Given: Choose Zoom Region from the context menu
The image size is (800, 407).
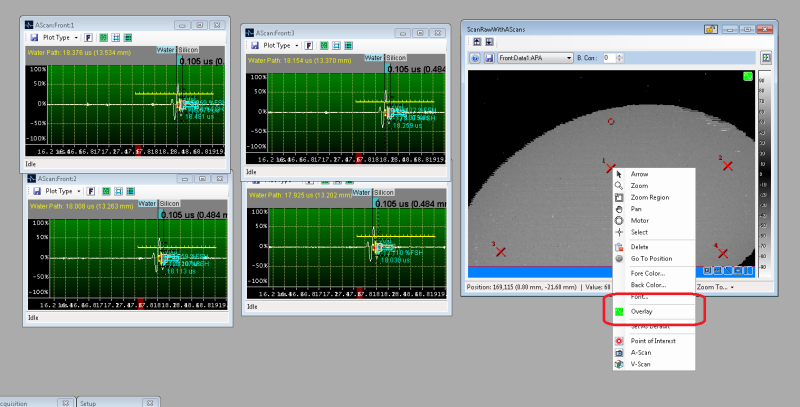Looking at the screenshot, I should (x=654, y=197).
